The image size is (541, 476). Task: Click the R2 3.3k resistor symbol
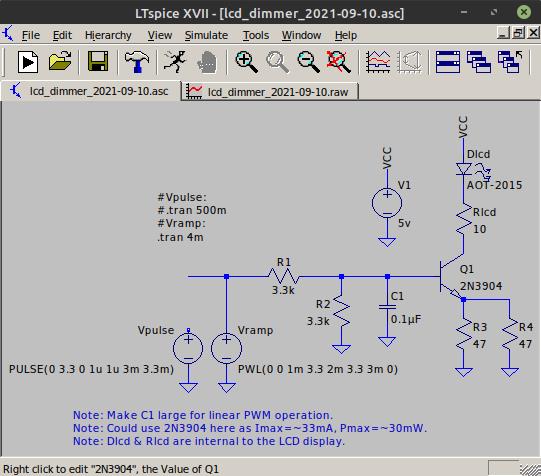[341, 310]
